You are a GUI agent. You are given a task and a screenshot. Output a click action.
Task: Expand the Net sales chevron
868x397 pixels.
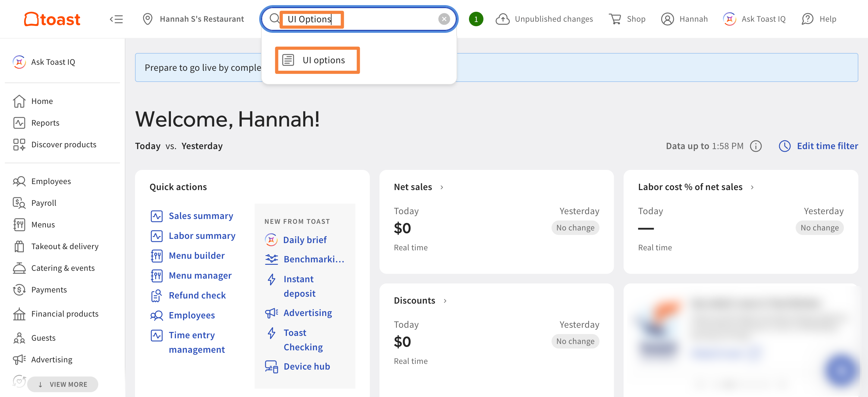442,187
